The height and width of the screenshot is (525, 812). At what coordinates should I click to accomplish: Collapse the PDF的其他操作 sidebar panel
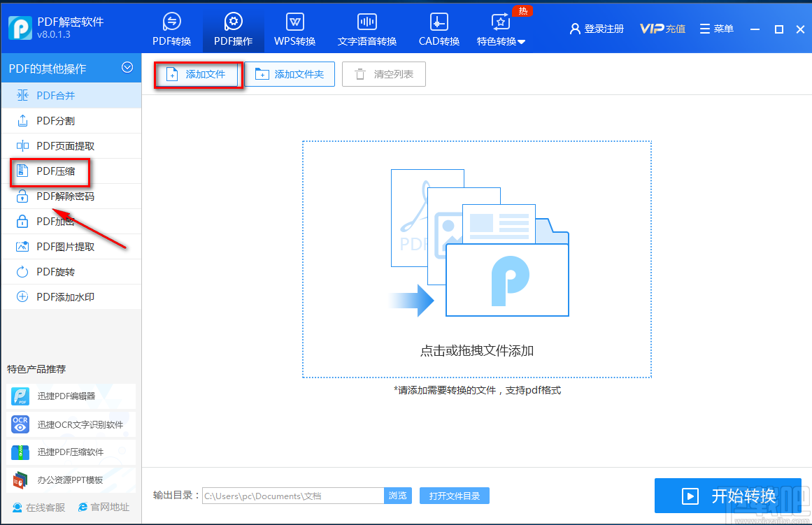click(127, 68)
